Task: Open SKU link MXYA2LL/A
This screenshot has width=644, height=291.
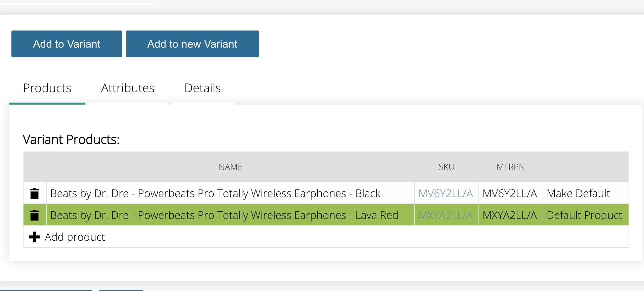Action: 446,215
